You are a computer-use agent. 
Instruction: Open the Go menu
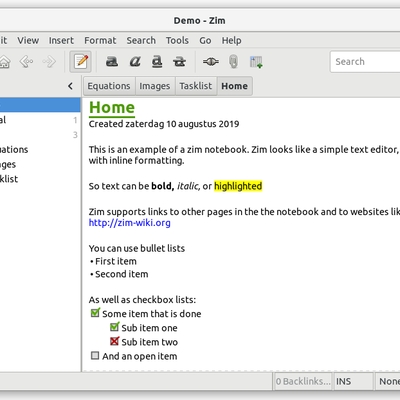point(205,40)
